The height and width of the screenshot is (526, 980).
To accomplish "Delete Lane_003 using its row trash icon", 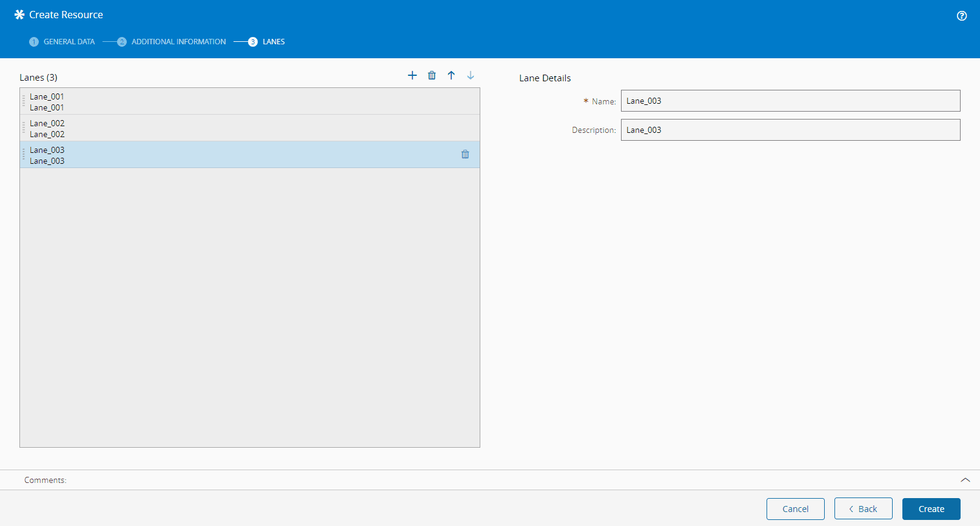I will [465, 154].
